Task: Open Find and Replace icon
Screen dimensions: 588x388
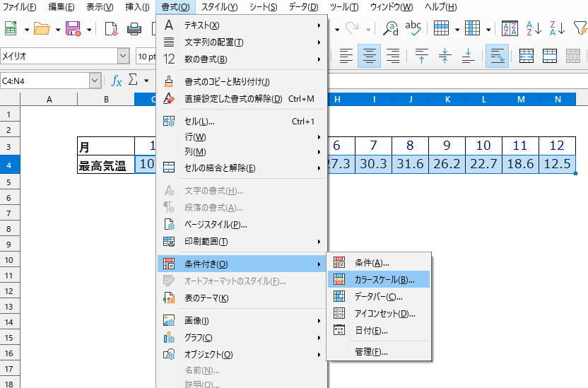Action: click(x=390, y=28)
